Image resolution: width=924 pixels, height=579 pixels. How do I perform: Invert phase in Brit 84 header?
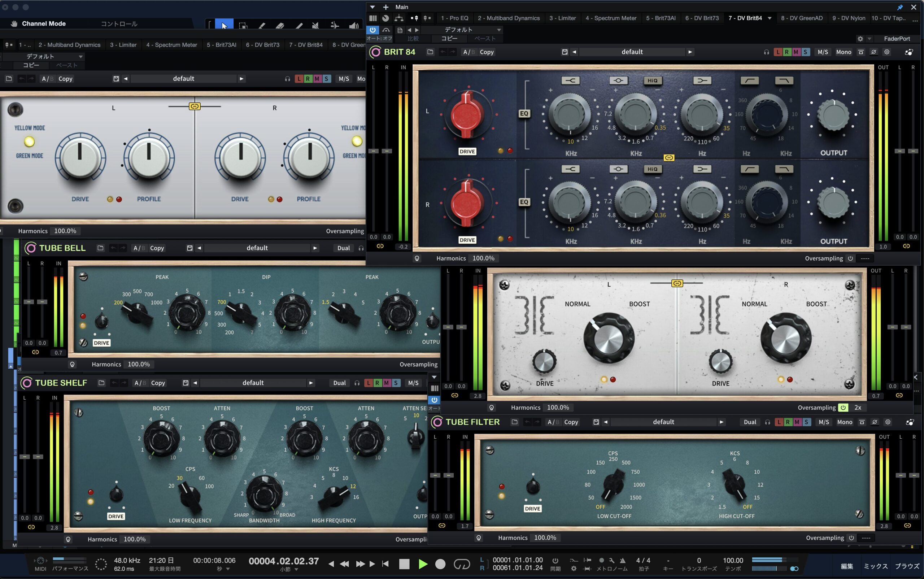tap(873, 52)
